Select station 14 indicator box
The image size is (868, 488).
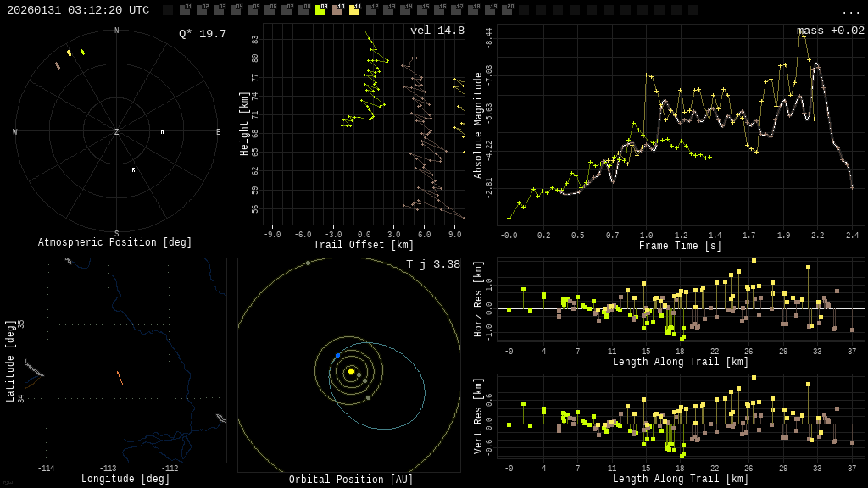tap(404, 10)
